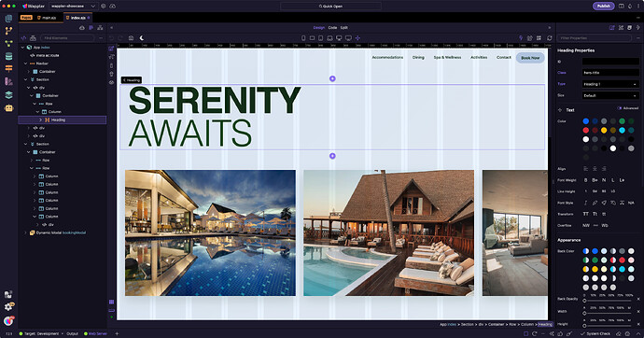Click System Check in the status bar
The image size is (644, 338).
[x=595, y=333]
